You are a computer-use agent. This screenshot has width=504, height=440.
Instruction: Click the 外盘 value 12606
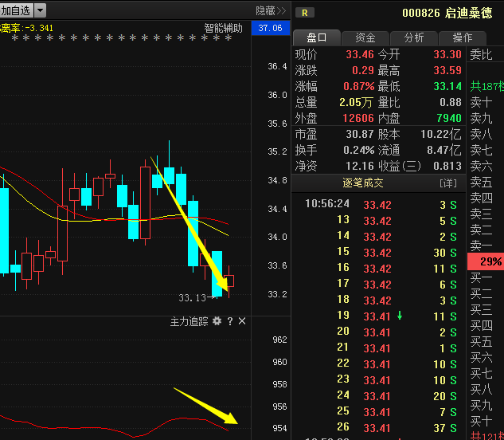pos(358,118)
